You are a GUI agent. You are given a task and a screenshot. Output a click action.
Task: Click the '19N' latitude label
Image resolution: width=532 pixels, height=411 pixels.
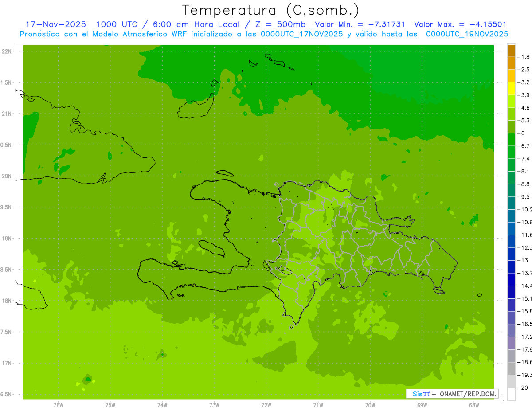pos(8,238)
